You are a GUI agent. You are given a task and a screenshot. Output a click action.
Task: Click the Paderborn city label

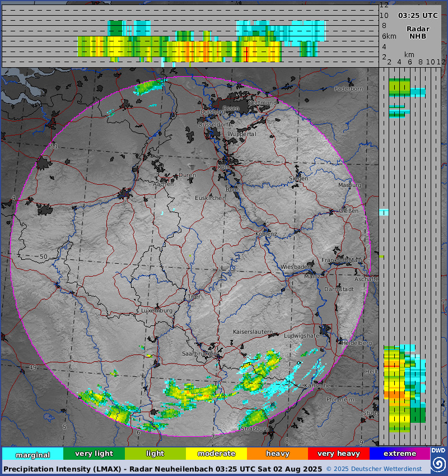(x=348, y=89)
